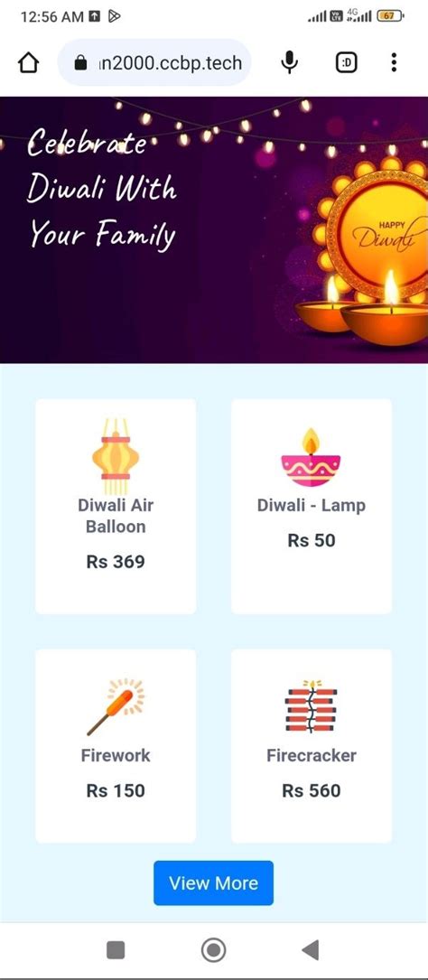Open the Diwali Air Balloon title
Viewport: 428px width, 980px height.
(x=116, y=516)
